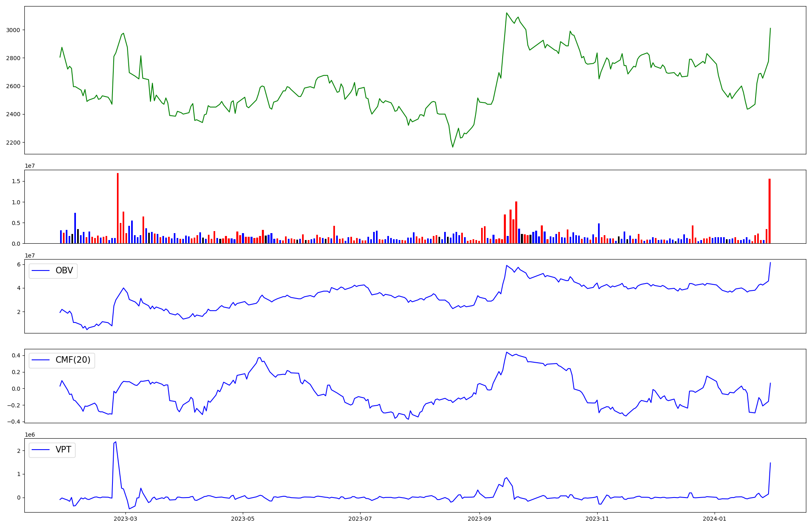Click the highest peak of the green price line
The height and width of the screenshot is (528, 812).
506,13
